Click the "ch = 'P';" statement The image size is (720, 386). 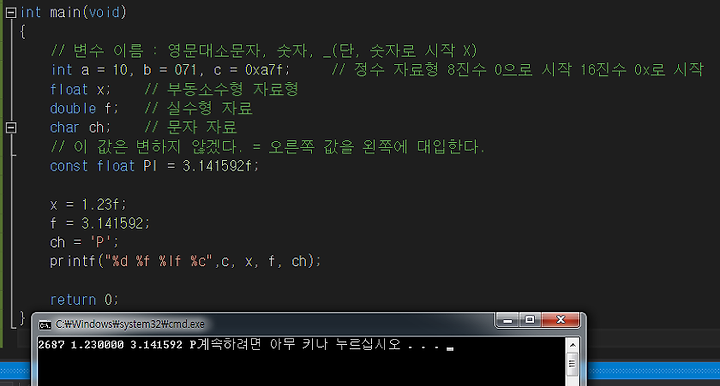tap(84, 242)
